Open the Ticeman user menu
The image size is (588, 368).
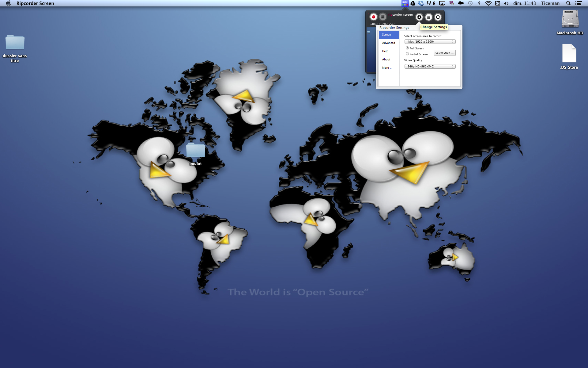550,3
